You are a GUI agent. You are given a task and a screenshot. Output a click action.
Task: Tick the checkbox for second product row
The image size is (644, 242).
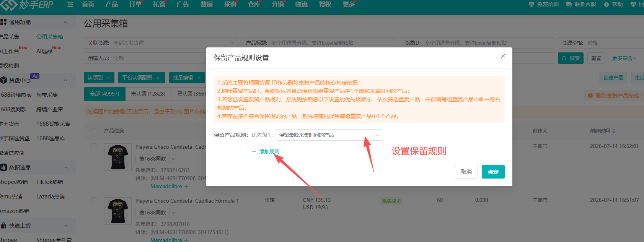pos(94,200)
